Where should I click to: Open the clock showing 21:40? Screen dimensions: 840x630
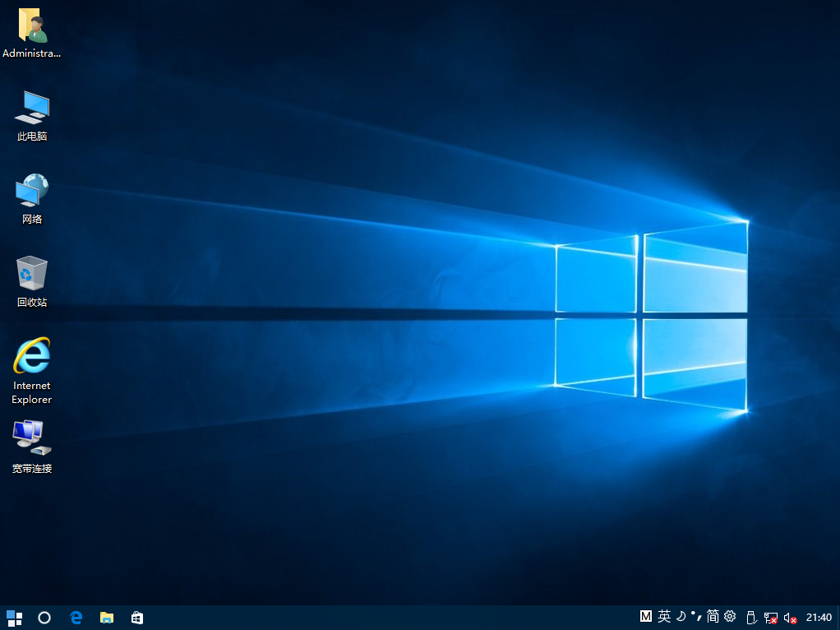click(x=819, y=618)
